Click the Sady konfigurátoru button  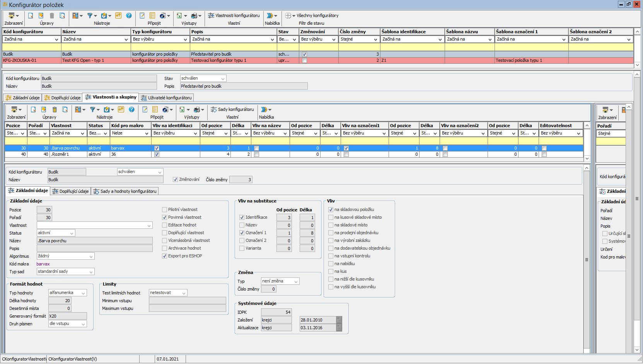(x=232, y=109)
